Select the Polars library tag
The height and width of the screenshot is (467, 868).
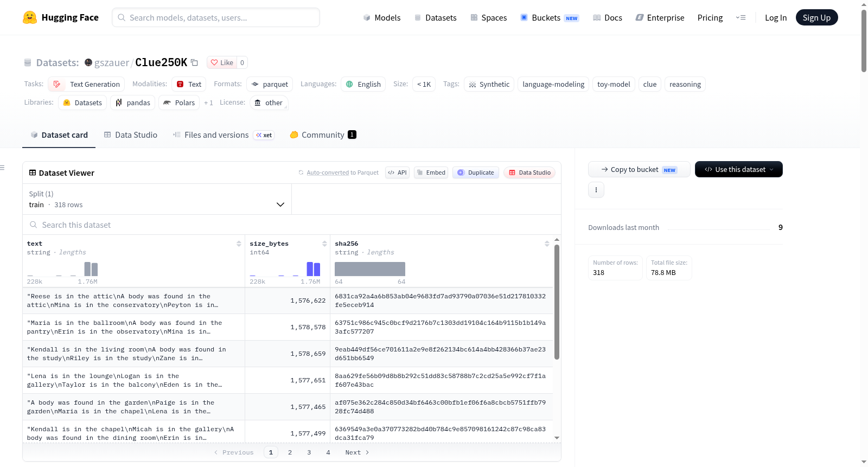click(x=179, y=103)
